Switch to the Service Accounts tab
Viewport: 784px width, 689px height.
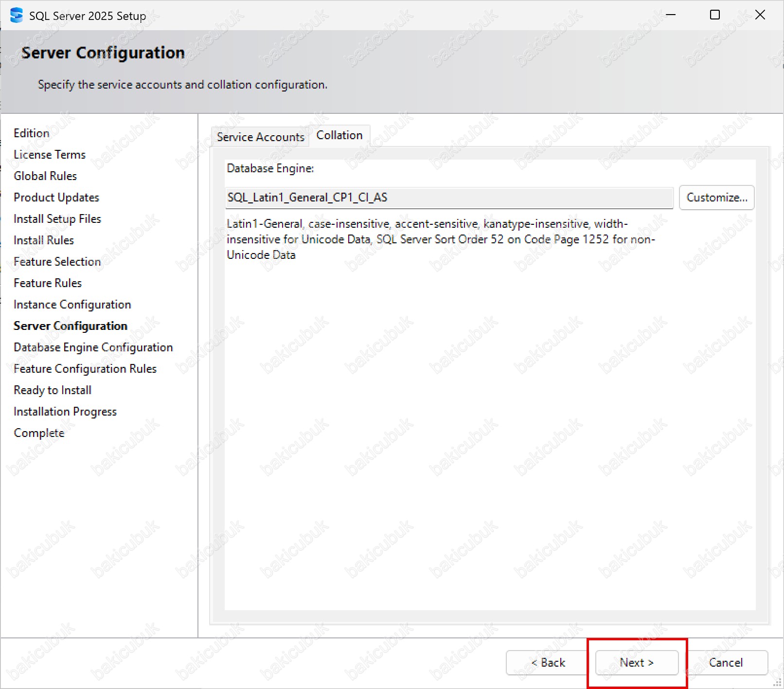(260, 137)
